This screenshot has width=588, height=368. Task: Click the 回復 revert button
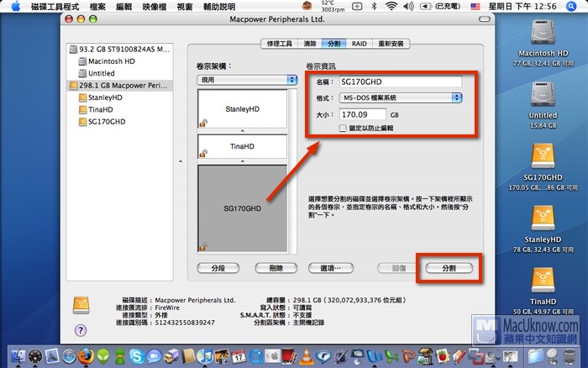click(398, 268)
